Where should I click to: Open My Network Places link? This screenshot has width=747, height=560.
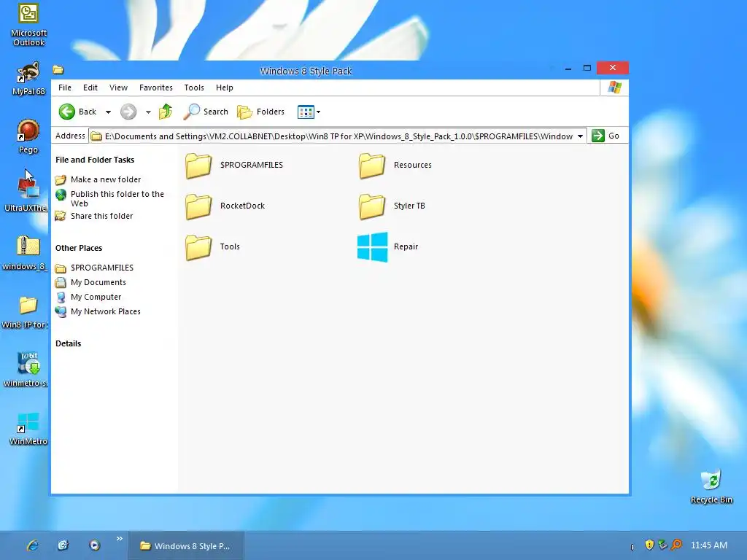(105, 311)
